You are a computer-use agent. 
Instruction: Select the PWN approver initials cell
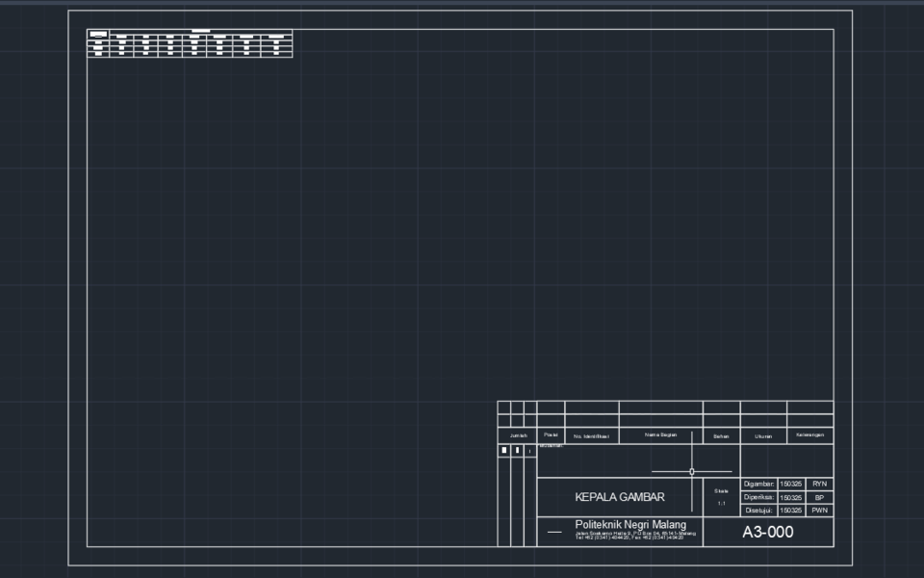820,511
